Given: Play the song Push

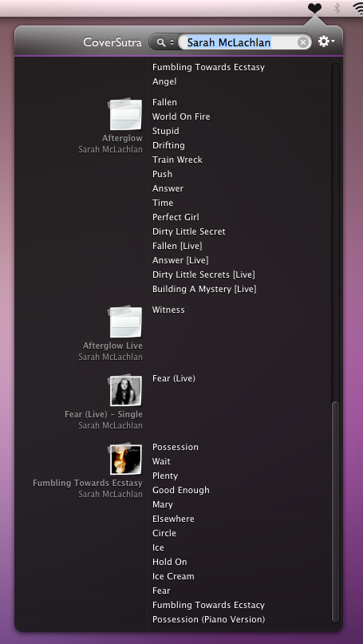Looking at the screenshot, I should pos(162,174).
